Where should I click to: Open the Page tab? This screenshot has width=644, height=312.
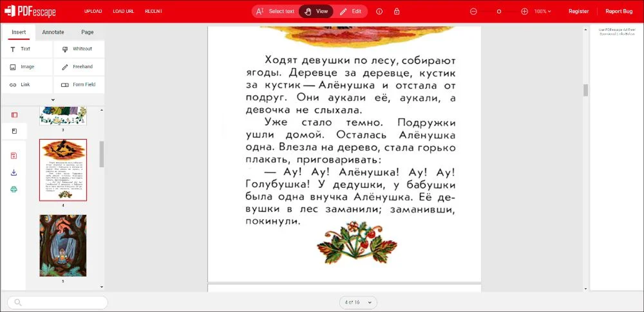point(87,32)
